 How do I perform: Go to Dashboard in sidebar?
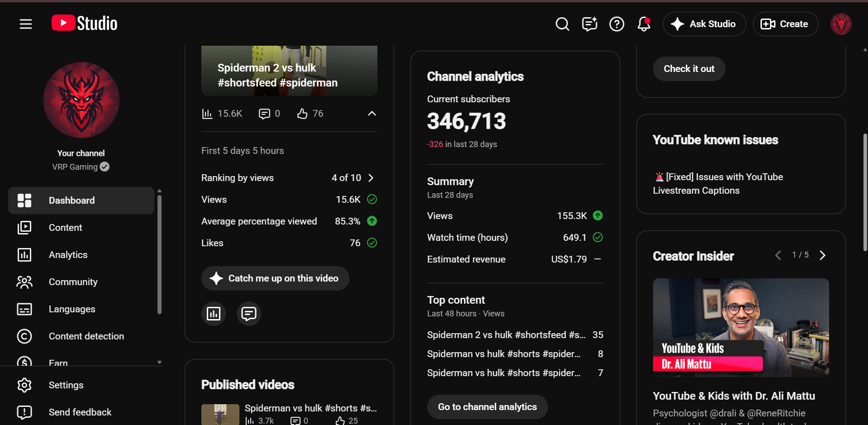coord(81,201)
